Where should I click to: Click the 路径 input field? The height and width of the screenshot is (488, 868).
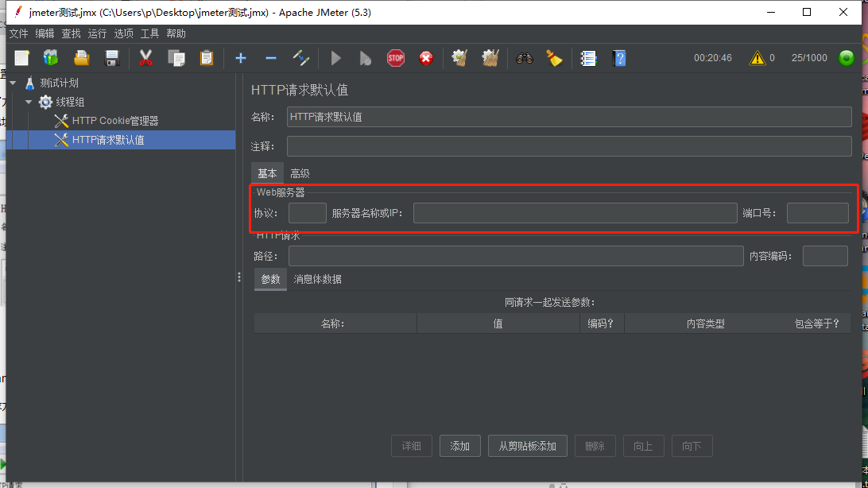[516, 256]
